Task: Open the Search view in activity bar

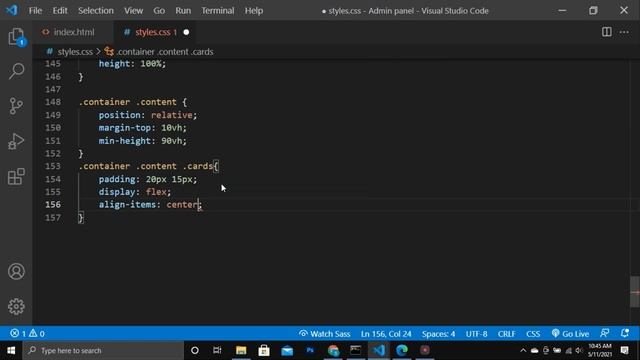Action: point(16,71)
